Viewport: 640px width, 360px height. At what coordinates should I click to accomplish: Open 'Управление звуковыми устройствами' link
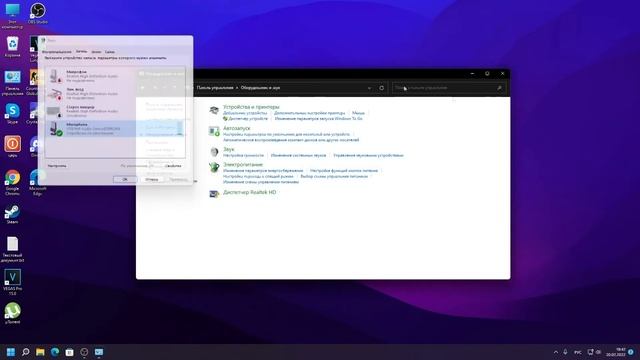point(368,155)
